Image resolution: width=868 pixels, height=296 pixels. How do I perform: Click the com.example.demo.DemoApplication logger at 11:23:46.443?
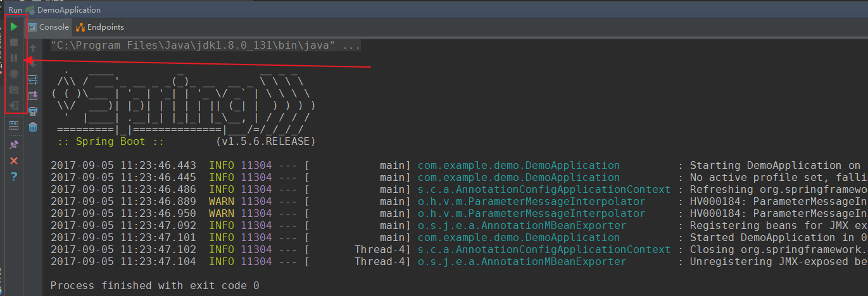pyautogui.click(x=519, y=166)
